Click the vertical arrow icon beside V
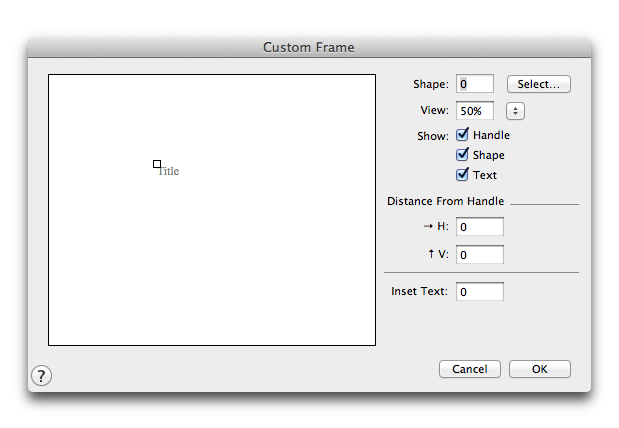 [x=431, y=254]
